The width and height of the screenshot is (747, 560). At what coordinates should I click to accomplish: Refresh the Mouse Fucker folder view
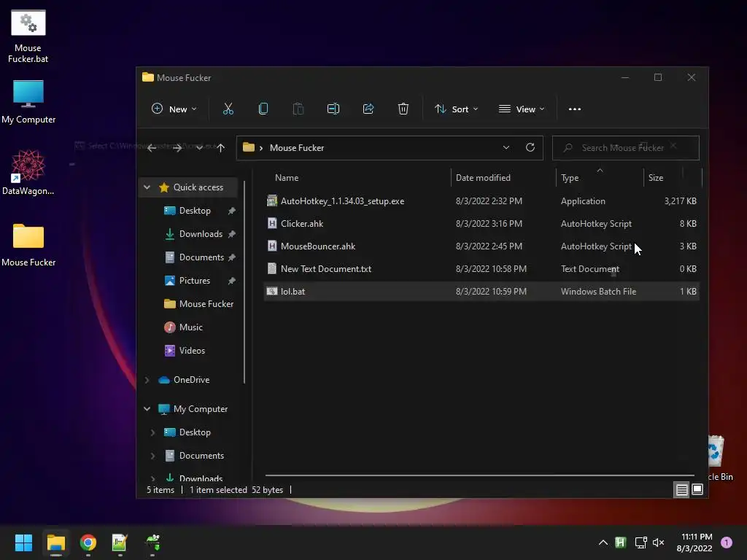tap(530, 147)
